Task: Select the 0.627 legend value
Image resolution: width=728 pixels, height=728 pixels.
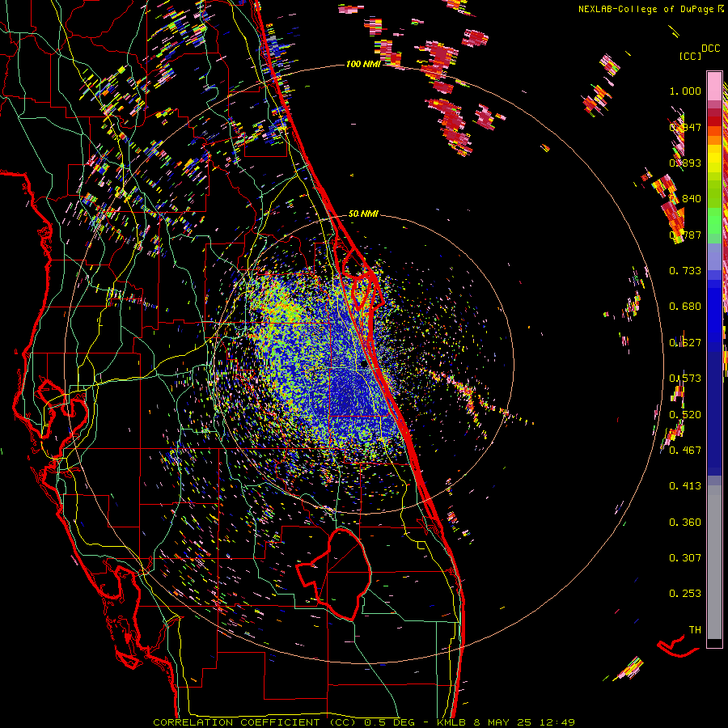Action: [x=685, y=343]
